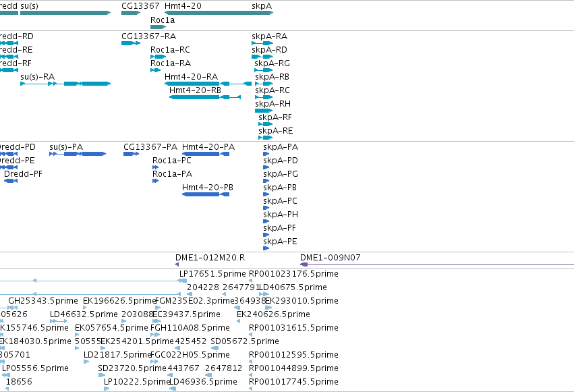Select the LD21817.5prime EST label

[x=117, y=355]
